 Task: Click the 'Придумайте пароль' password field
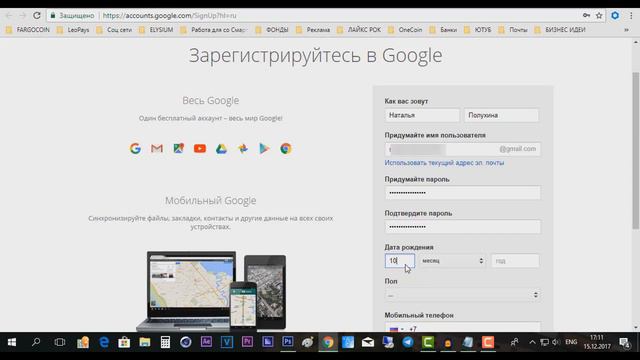click(x=462, y=193)
